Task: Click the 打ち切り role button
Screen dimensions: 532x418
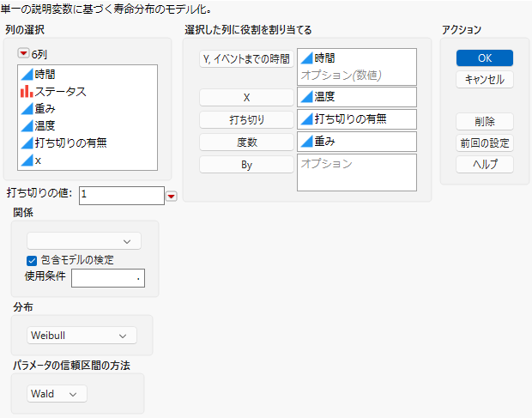Action: pyautogui.click(x=246, y=120)
